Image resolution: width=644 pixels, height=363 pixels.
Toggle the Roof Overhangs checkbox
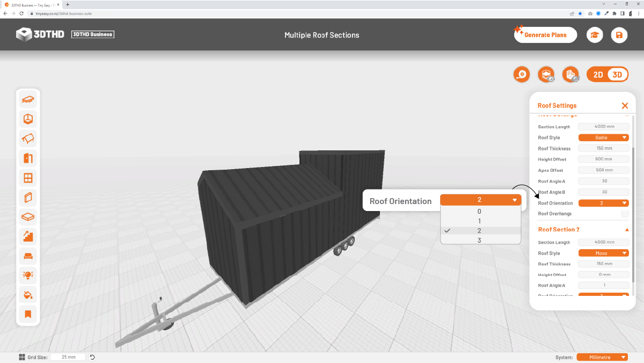click(x=625, y=214)
